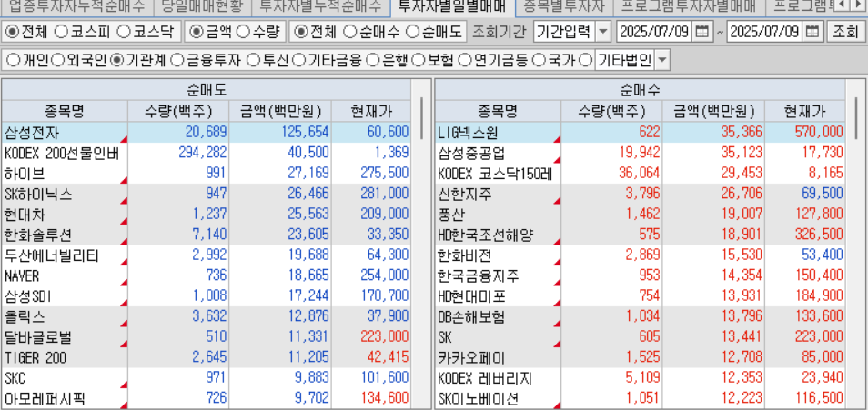
Task: Select 순매도 filter radio button
Action: click(x=411, y=32)
